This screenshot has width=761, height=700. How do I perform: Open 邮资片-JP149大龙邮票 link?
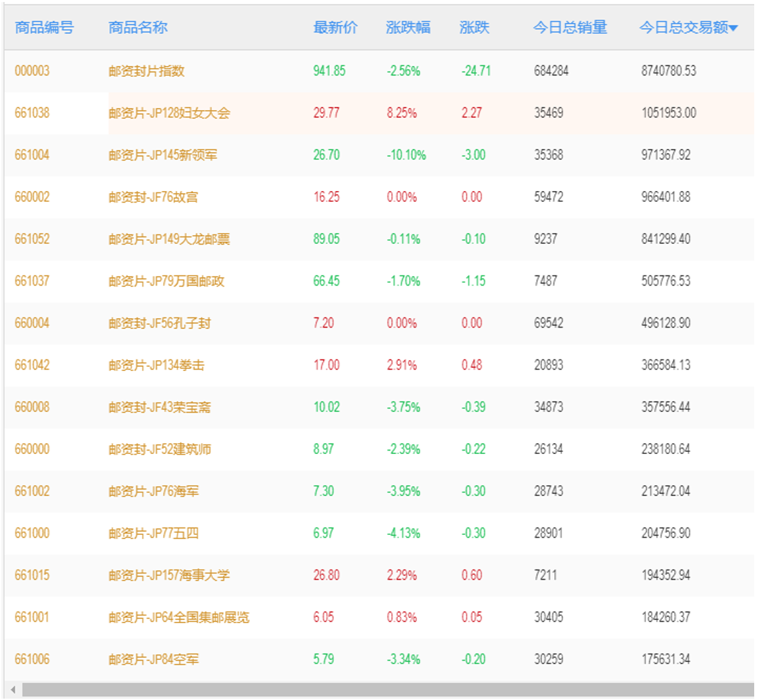[169, 239]
